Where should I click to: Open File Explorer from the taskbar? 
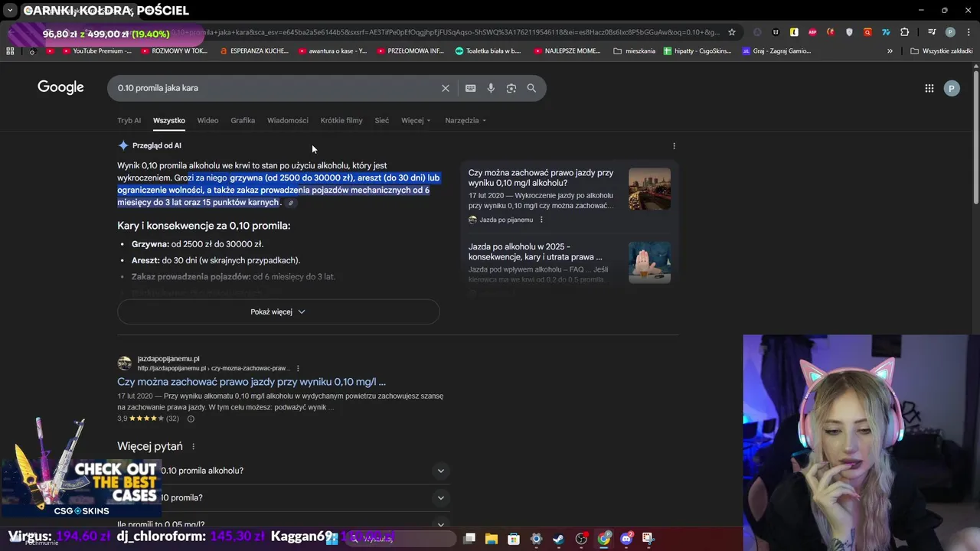coord(492,539)
